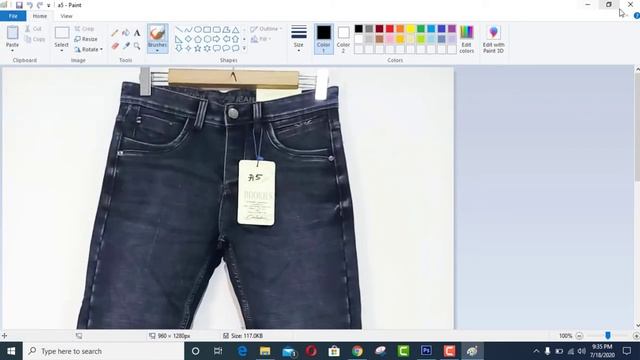Click the Redo arrow in title bar
This screenshot has height=360, width=640.
tap(40, 5)
